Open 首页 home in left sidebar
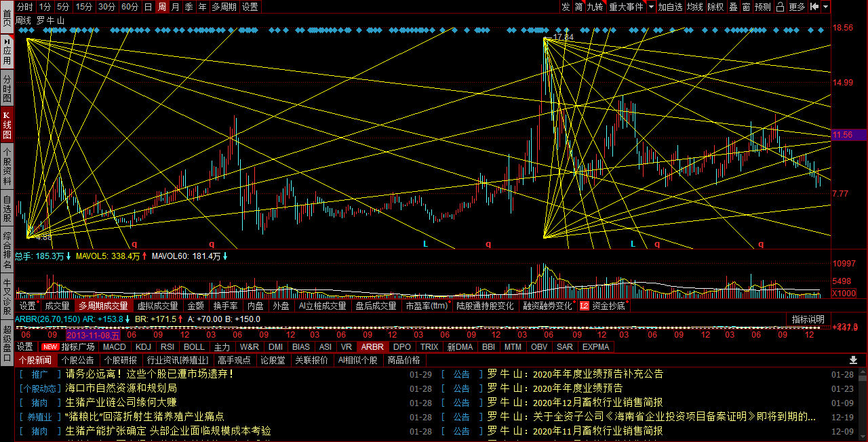868x442 pixels. coord(7,18)
